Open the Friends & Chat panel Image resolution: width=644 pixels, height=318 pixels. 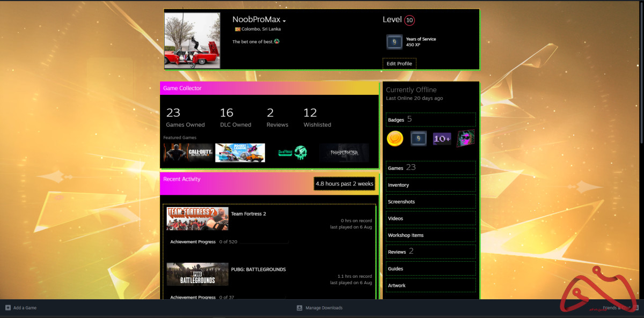coord(620,308)
